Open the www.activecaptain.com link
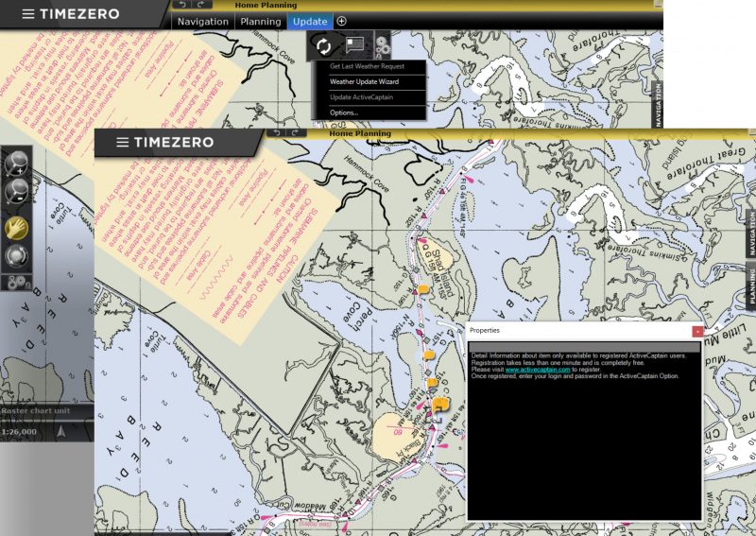The width and height of the screenshot is (756, 536). pyautogui.click(x=538, y=370)
